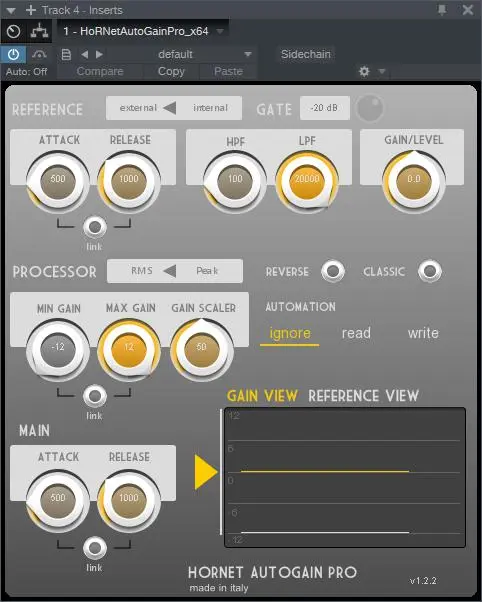Click the Hornet Autogain Pro title
The image size is (482, 602).
point(272,572)
